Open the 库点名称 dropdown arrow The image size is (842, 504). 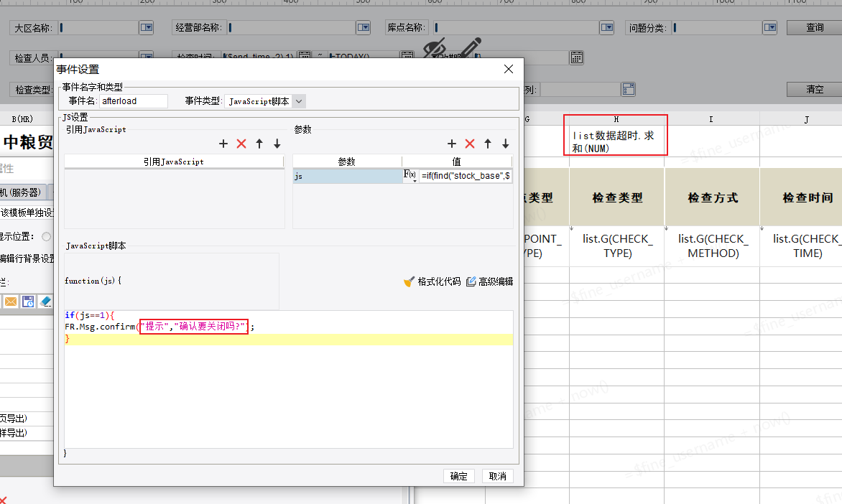(607, 27)
